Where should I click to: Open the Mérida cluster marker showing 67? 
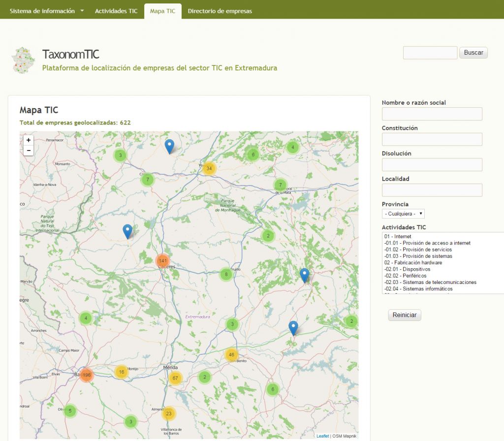pyautogui.click(x=175, y=378)
